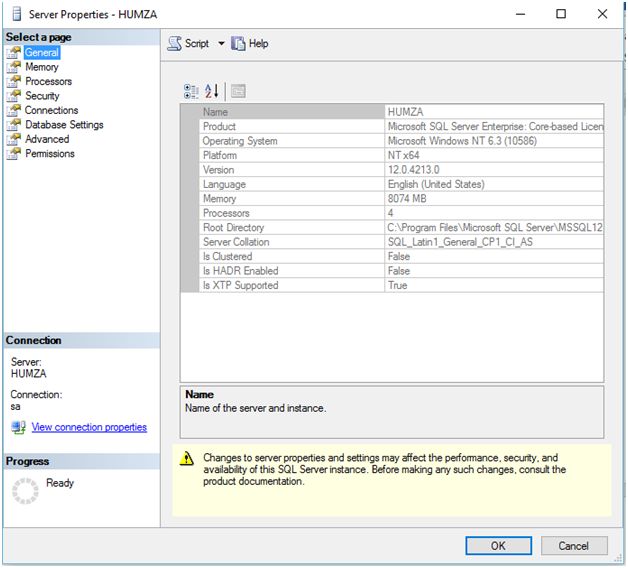Click the server icon in title bar
The height and width of the screenshot is (568, 628).
tap(17, 14)
